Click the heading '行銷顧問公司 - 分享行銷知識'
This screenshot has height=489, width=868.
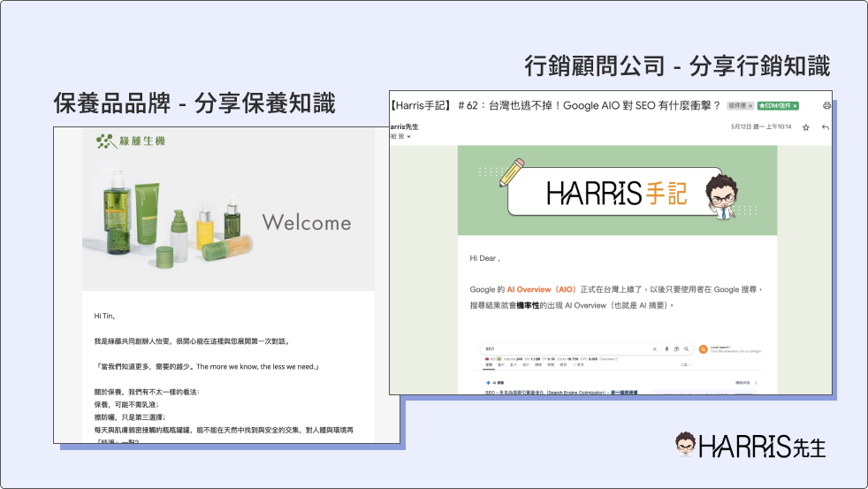(x=677, y=66)
